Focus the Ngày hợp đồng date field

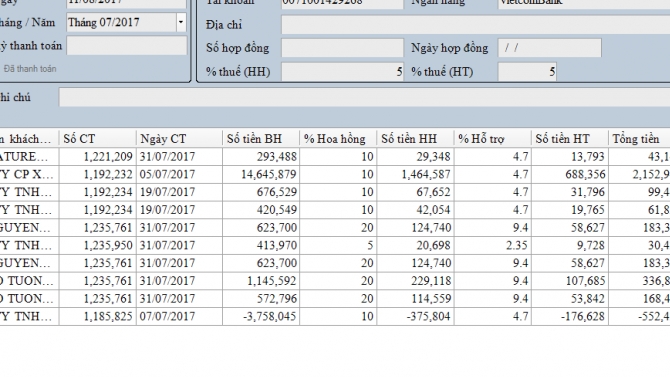550,48
